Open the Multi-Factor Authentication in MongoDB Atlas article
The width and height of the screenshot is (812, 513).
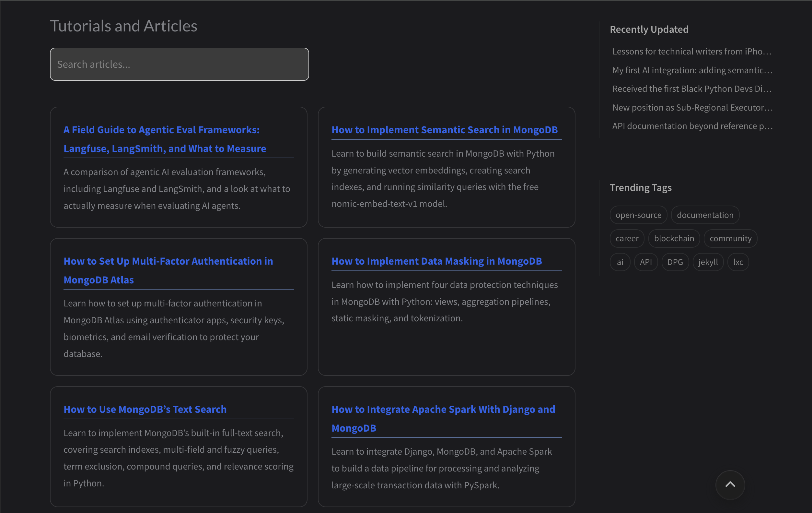(x=168, y=270)
